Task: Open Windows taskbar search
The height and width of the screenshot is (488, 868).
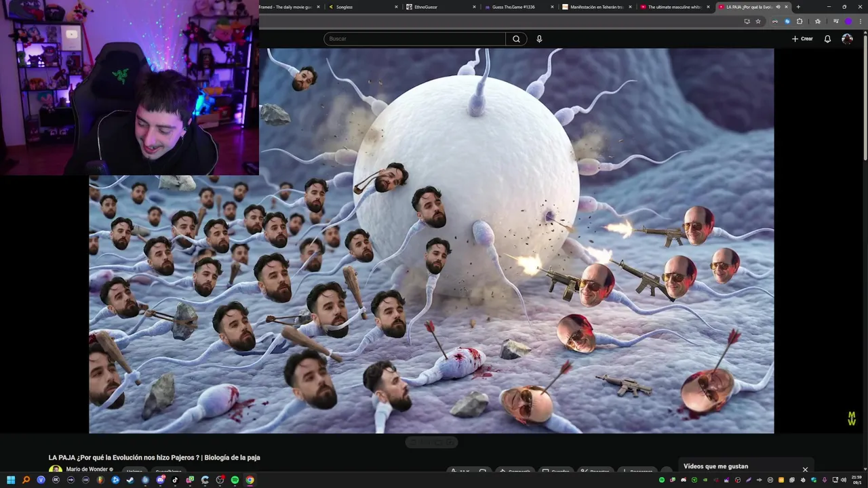Action: (x=26, y=480)
